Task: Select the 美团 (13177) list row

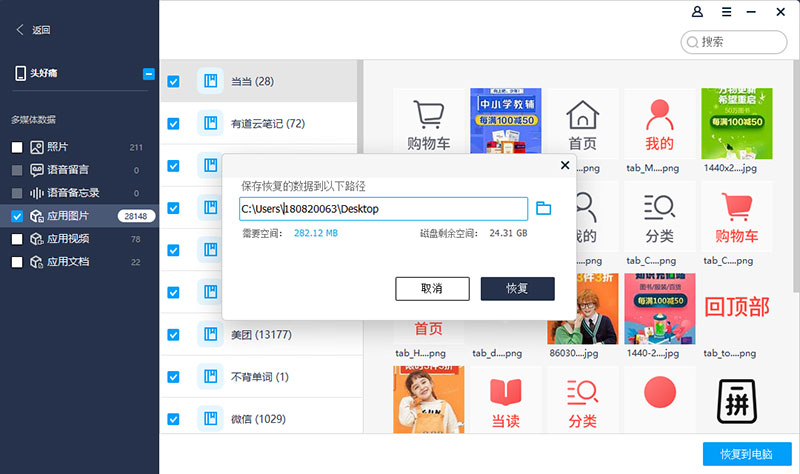Action: [262, 335]
